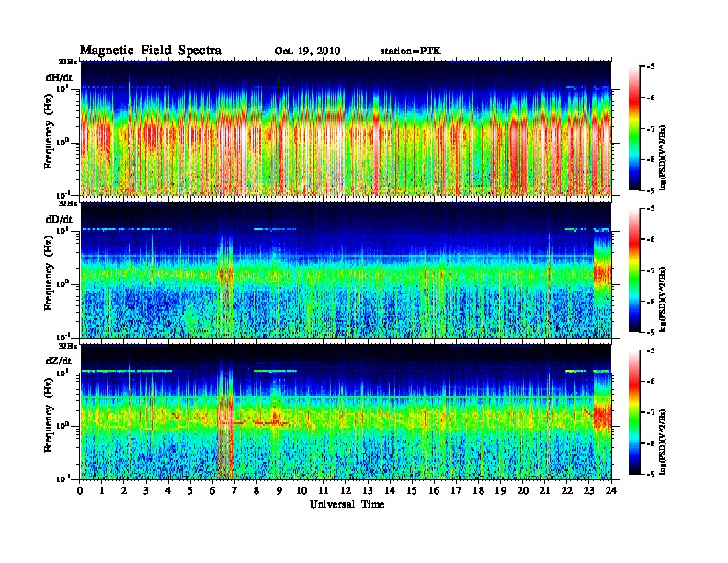Click hour "12" on the time axis
Image resolution: width=728 pixels, height=563 pixels.
[346, 490]
